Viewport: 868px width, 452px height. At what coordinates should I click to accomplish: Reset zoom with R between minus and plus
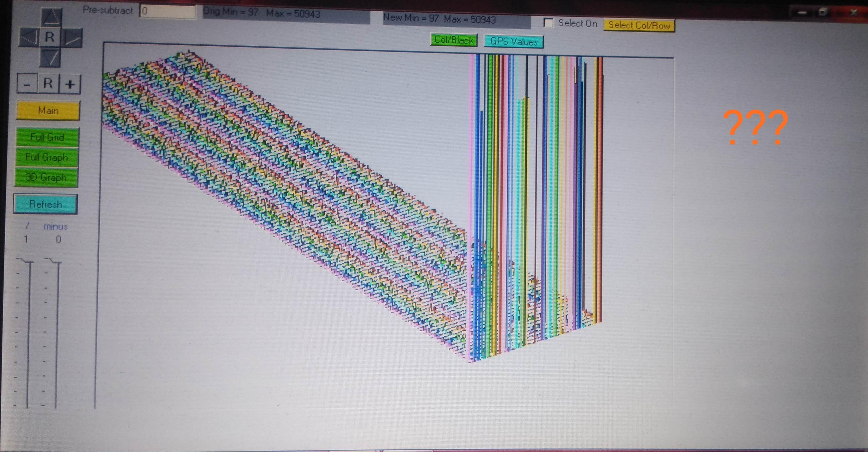coord(48,83)
